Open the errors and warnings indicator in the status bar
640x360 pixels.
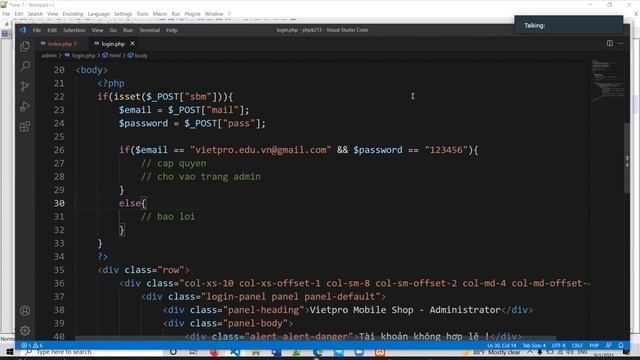point(32,345)
